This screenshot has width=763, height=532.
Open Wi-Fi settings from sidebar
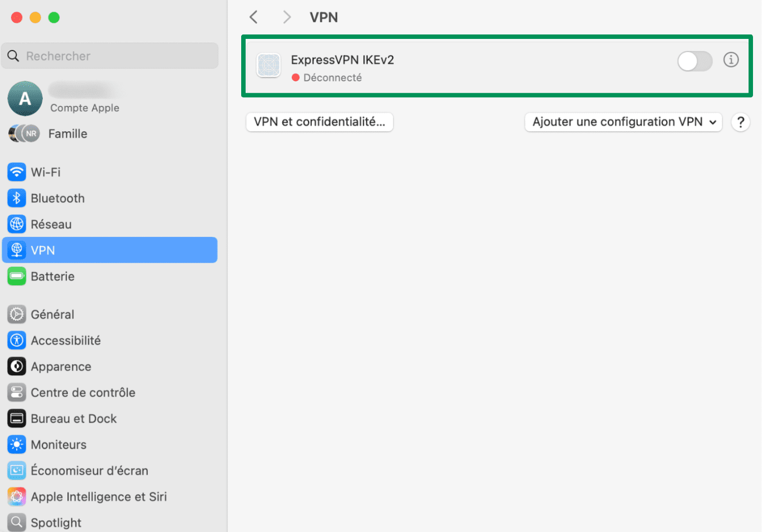point(46,172)
